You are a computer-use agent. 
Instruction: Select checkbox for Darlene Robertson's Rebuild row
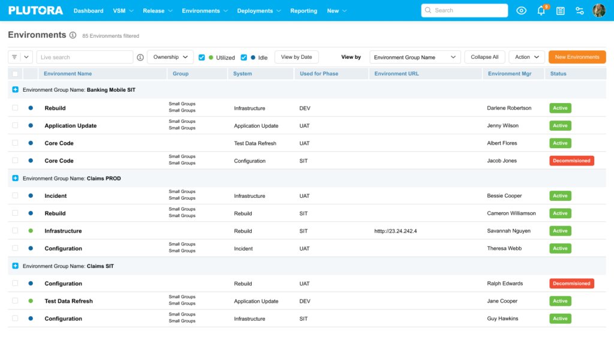(x=15, y=108)
